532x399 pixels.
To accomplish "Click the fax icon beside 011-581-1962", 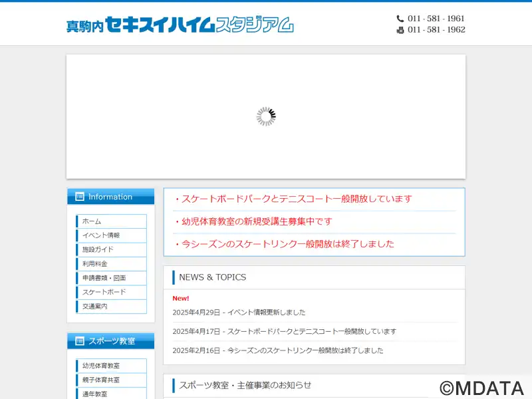I will pyautogui.click(x=400, y=30).
